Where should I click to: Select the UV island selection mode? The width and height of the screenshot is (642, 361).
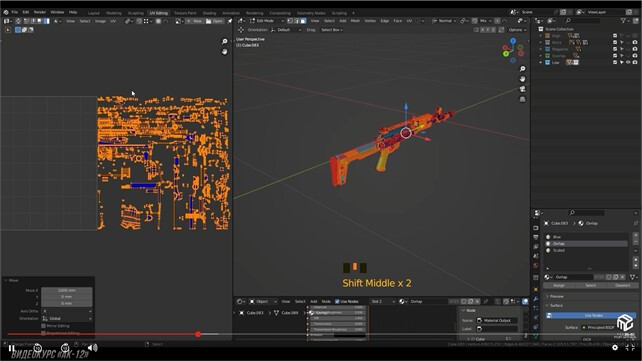click(x=47, y=21)
